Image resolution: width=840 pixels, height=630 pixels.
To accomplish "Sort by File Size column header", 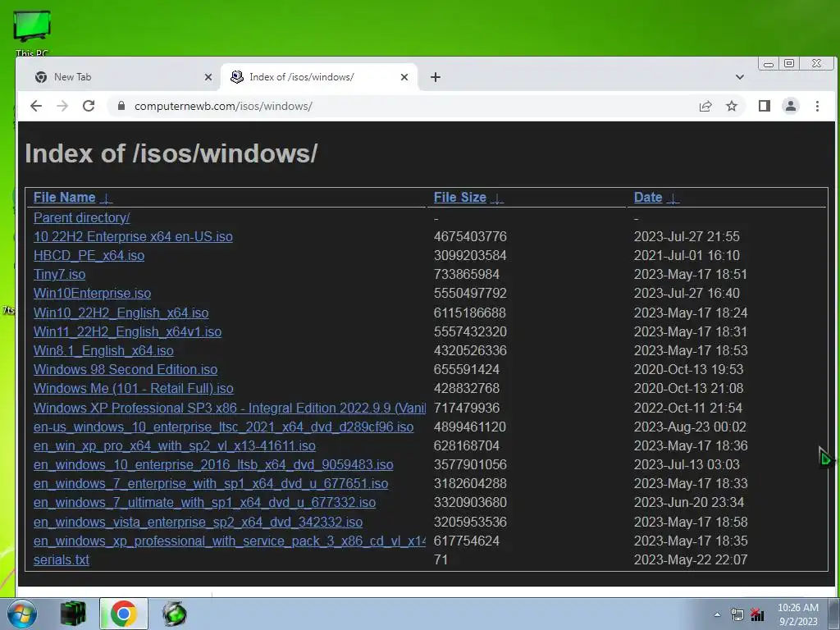I will [x=460, y=197].
